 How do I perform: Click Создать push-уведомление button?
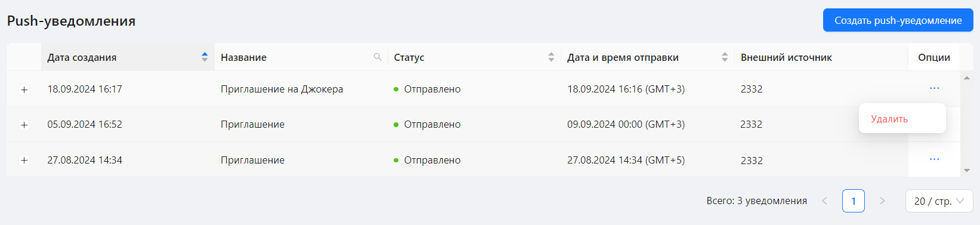[898, 20]
